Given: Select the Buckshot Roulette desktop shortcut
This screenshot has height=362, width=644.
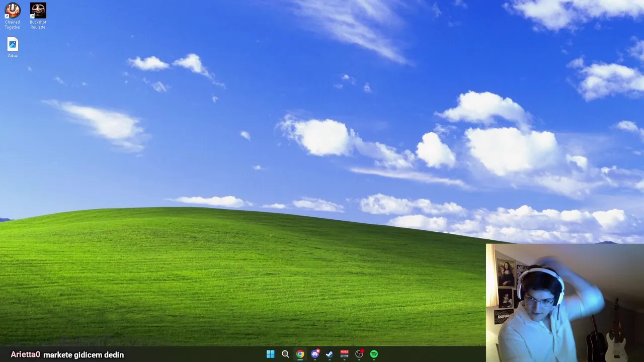Looking at the screenshot, I should (38, 16).
